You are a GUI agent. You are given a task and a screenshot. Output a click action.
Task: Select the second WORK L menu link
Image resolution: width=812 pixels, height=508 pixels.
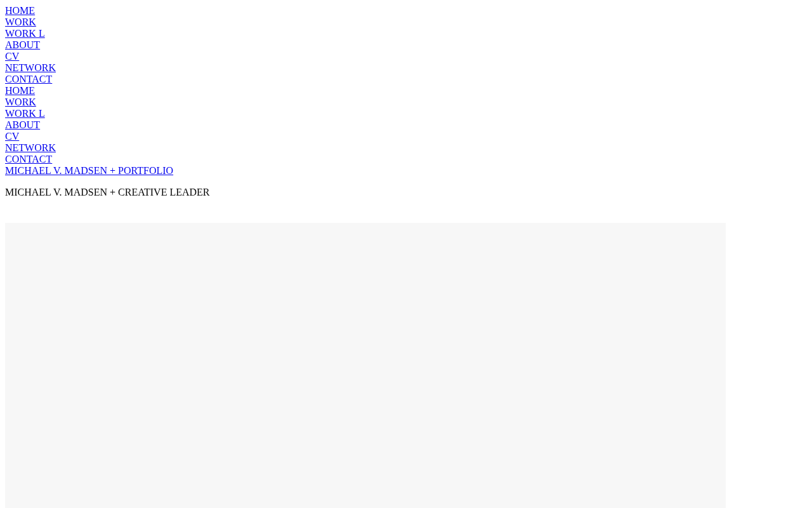(25, 114)
